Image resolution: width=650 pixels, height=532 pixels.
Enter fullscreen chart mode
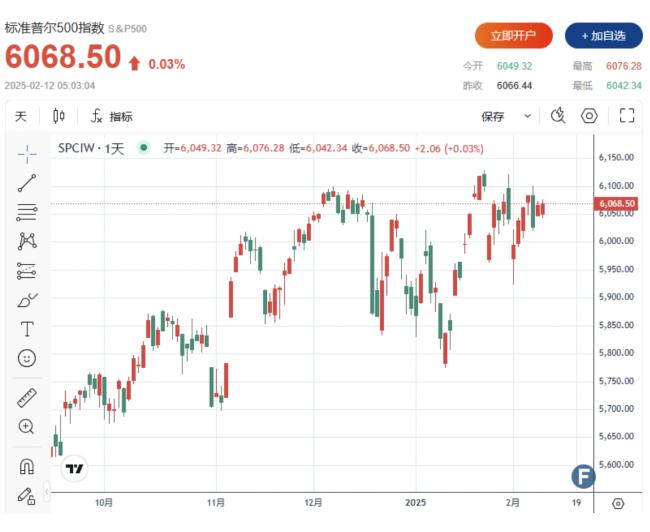pyautogui.click(x=627, y=116)
